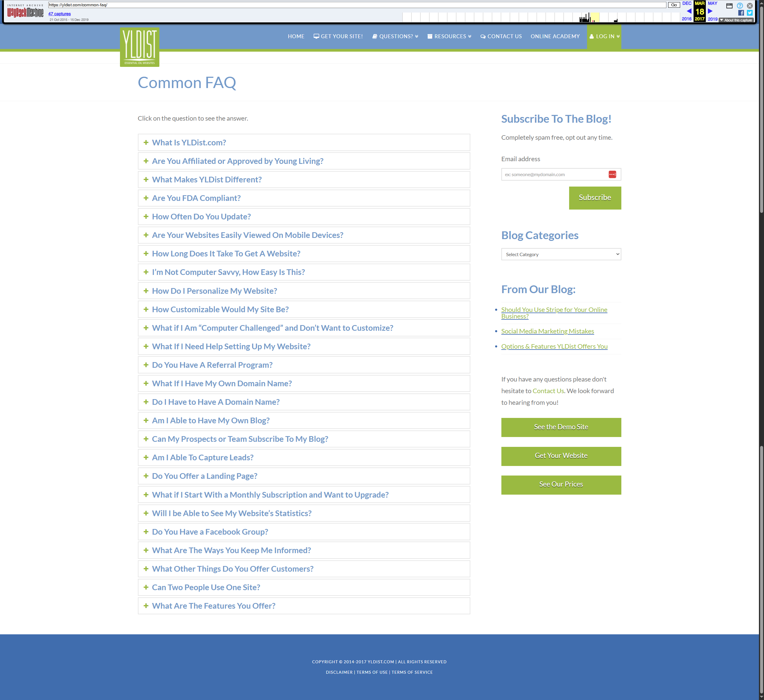
Task: Open Wayback Machine help question icon
Action: [x=740, y=5]
